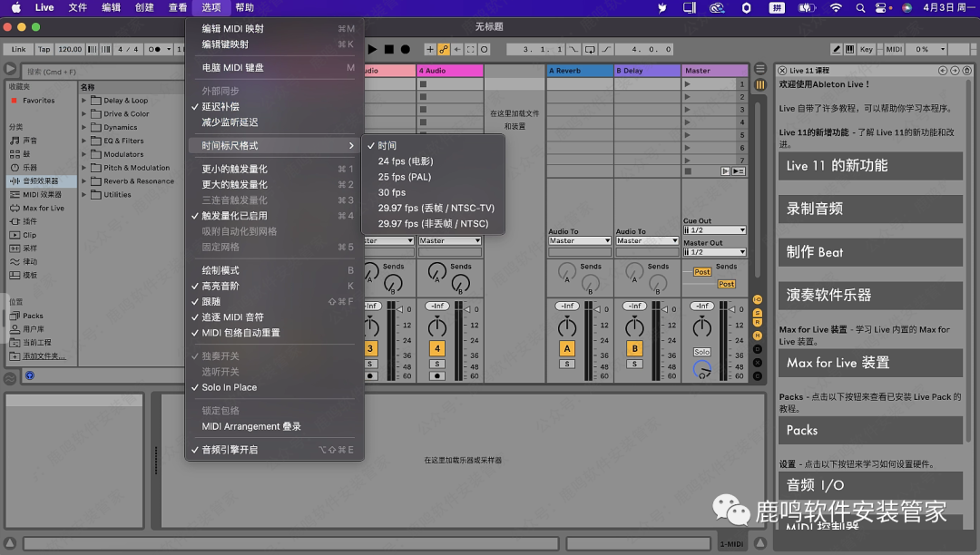Open the Drums category in browser

pyautogui.click(x=25, y=154)
